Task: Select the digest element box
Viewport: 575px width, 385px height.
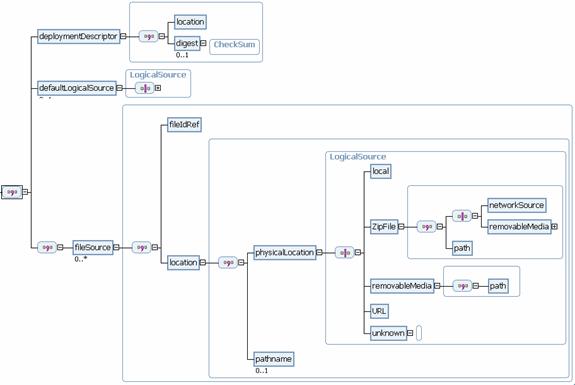Action: (x=187, y=43)
